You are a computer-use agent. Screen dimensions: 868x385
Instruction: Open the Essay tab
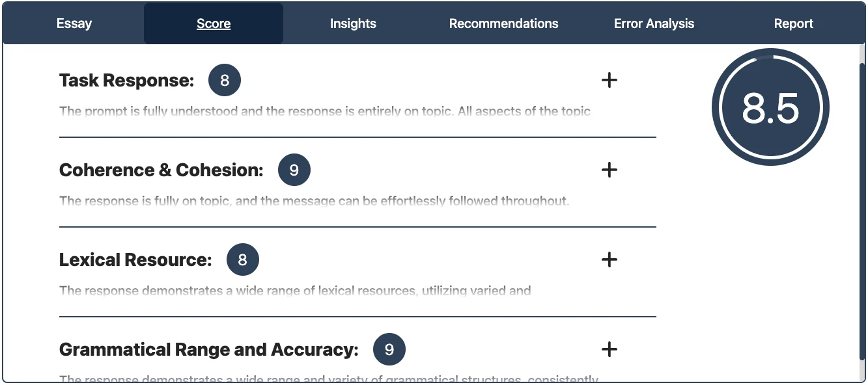(74, 24)
